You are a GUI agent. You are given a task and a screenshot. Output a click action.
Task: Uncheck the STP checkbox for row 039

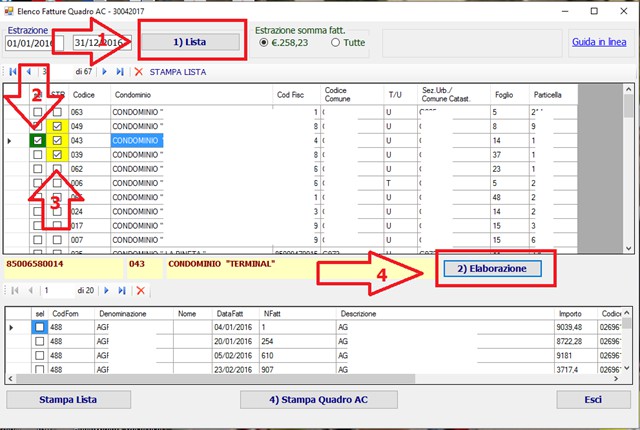coord(57,155)
